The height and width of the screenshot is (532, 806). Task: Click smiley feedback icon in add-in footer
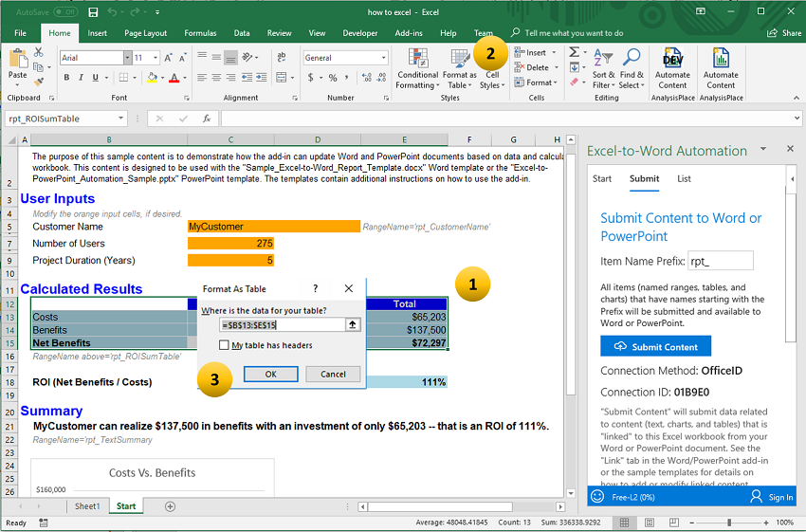pyautogui.click(x=597, y=497)
